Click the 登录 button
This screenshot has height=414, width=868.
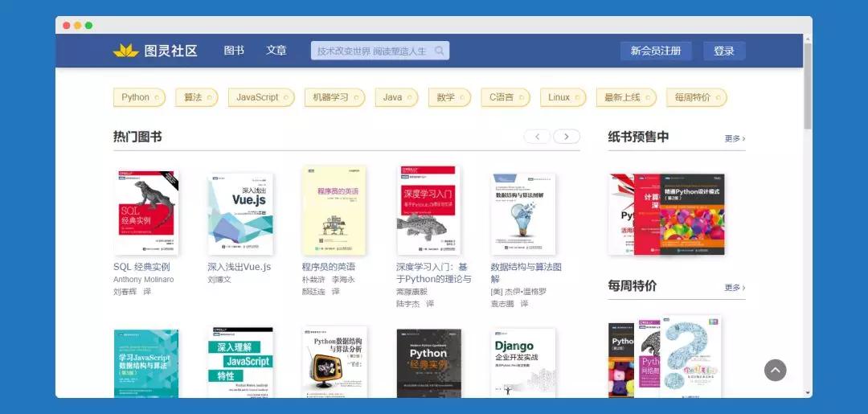[724, 51]
